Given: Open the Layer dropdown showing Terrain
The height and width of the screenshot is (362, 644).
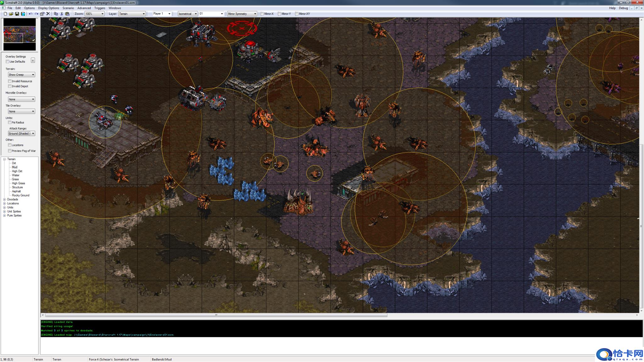Looking at the screenshot, I should click(132, 14).
